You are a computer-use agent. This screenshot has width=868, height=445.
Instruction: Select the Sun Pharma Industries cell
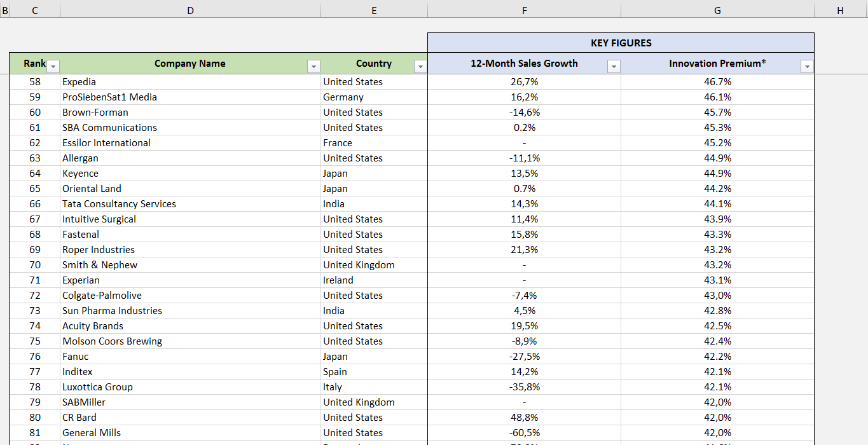[x=191, y=311]
